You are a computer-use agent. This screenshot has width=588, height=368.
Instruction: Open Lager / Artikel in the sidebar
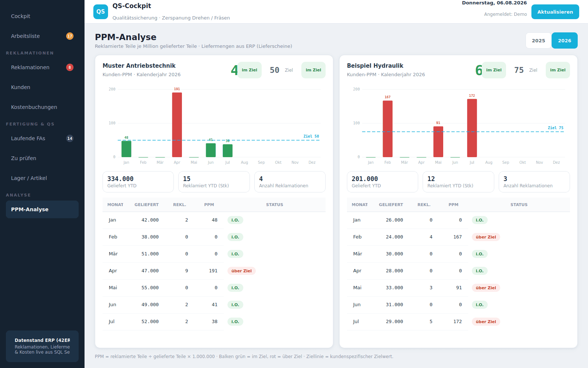[x=42, y=178]
